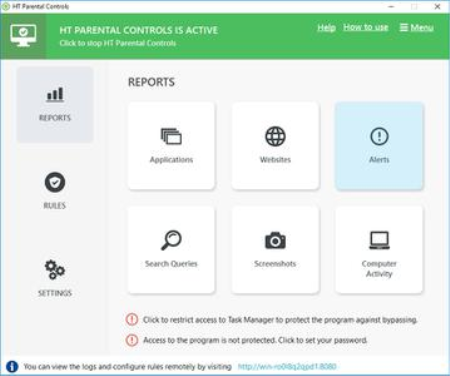Close the HT Parental Controls window
This screenshot has height=376, width=450.
tap(437, 6)
